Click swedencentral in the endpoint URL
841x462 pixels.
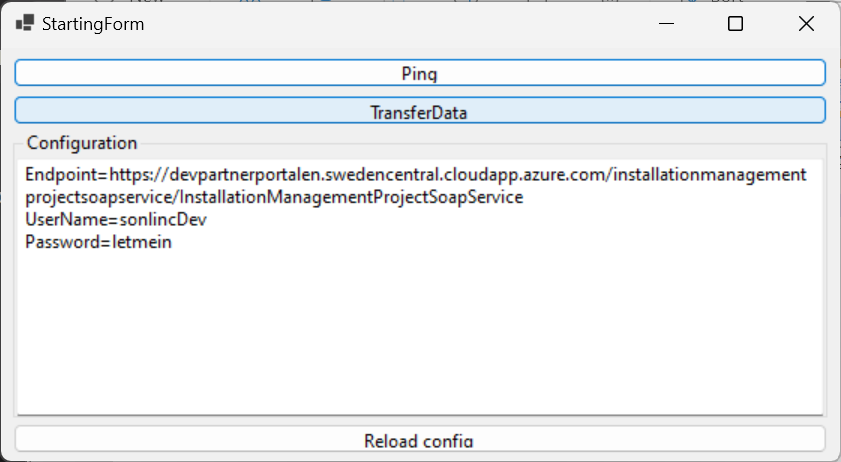[x=382, y=175]
